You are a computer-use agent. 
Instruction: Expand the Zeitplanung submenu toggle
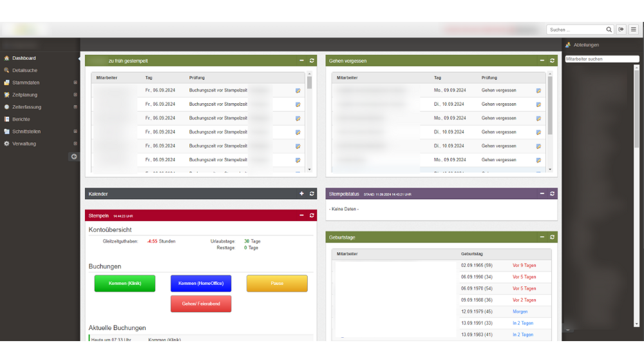coord(75,95)
